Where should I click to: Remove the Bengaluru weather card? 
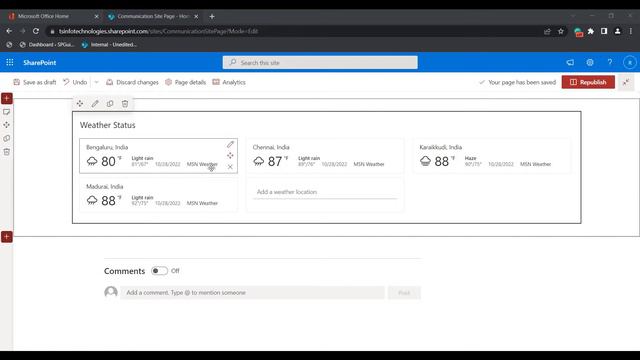[230, 167]
